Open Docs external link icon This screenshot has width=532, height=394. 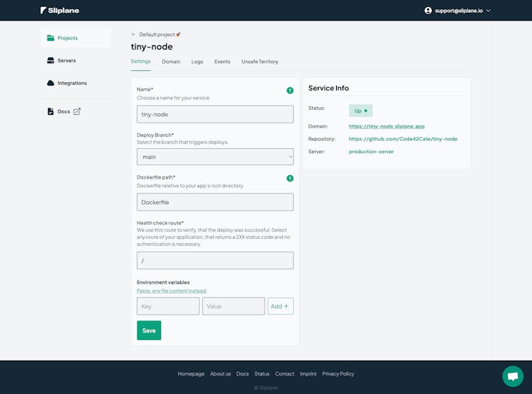(x=77, y=111)
